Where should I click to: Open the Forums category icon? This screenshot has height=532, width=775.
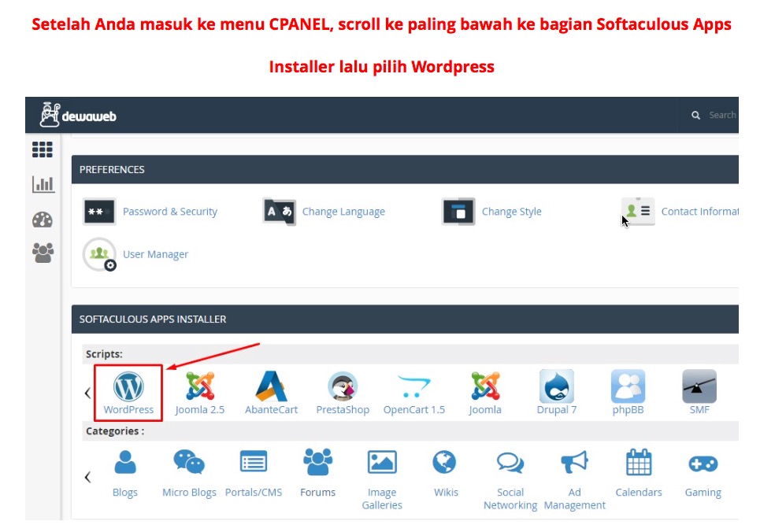point(318,462)
